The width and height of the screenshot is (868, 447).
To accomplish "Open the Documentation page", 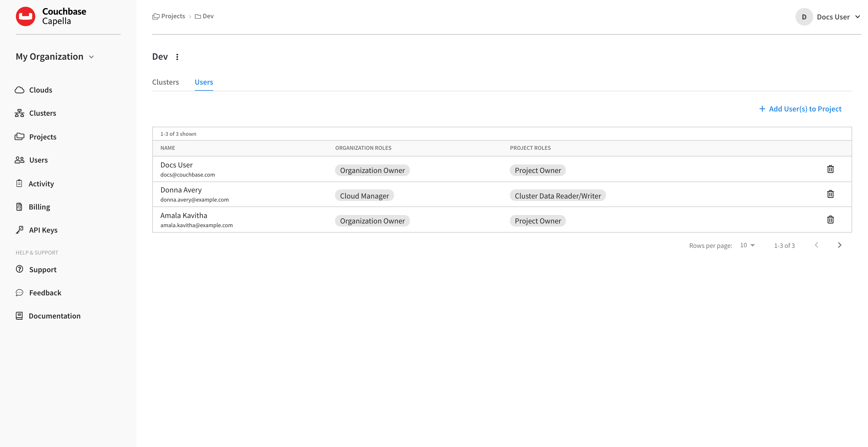I will click(x=55, y=316).
